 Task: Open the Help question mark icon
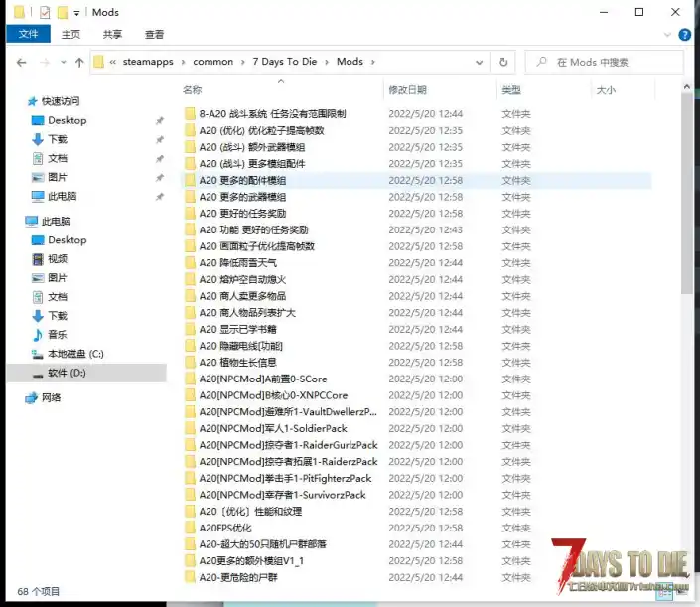tap(685, 34)
